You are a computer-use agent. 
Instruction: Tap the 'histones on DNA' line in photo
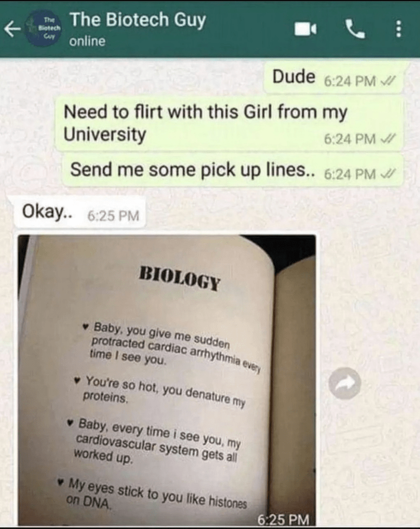tap(156, 494)
